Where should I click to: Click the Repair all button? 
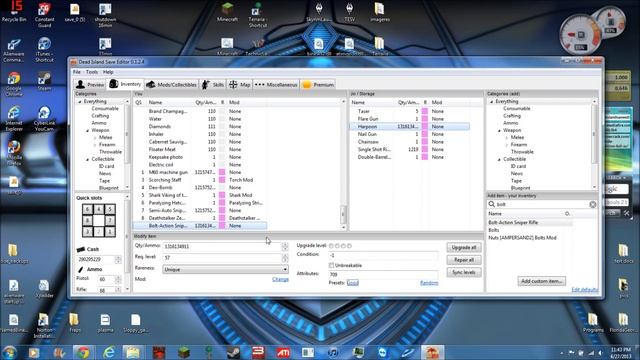click(x=464, y=260)
